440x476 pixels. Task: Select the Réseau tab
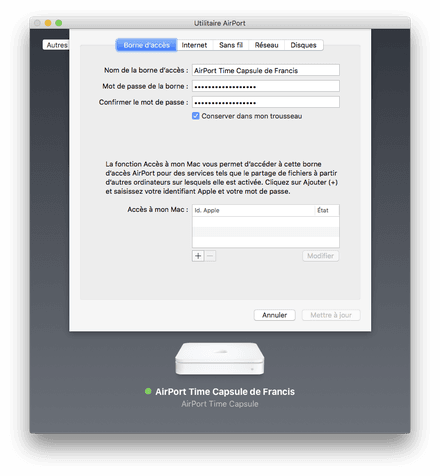click(266, 45)
